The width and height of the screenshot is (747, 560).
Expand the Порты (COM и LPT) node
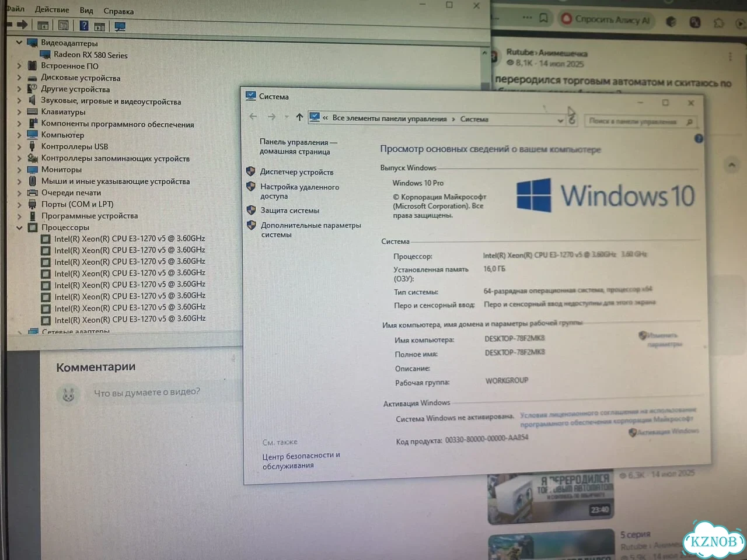(19, 204)
